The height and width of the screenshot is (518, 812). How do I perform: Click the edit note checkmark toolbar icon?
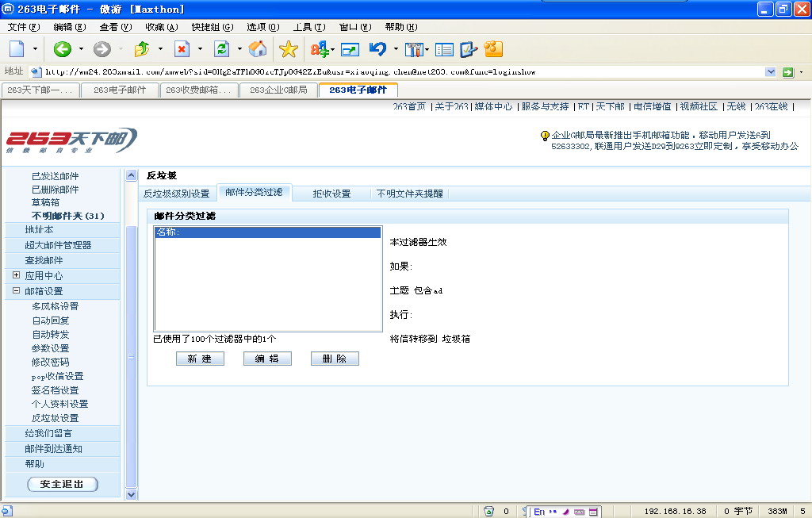[469, 49]
